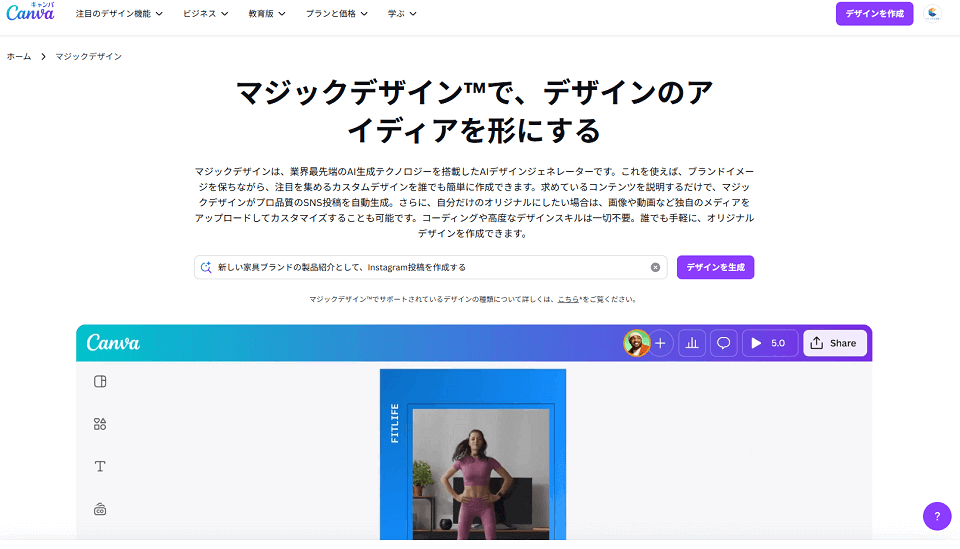Expand the 学ぶ dropdown
Viewport: 960px width, 549px height.
click(402, 13)
